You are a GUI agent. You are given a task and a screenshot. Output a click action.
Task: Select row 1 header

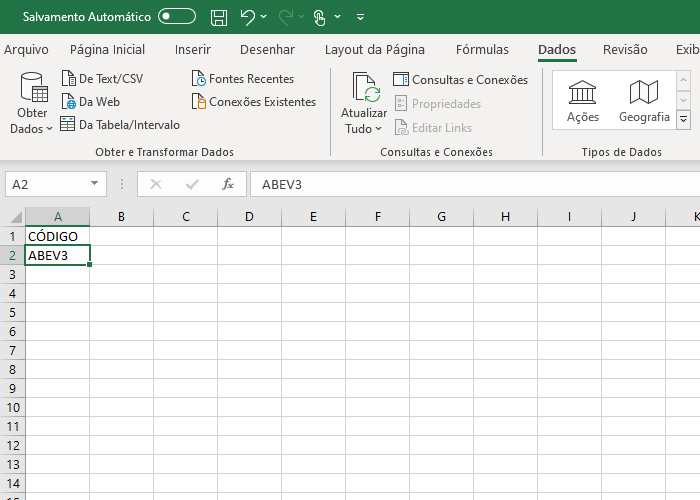[12, 236]
